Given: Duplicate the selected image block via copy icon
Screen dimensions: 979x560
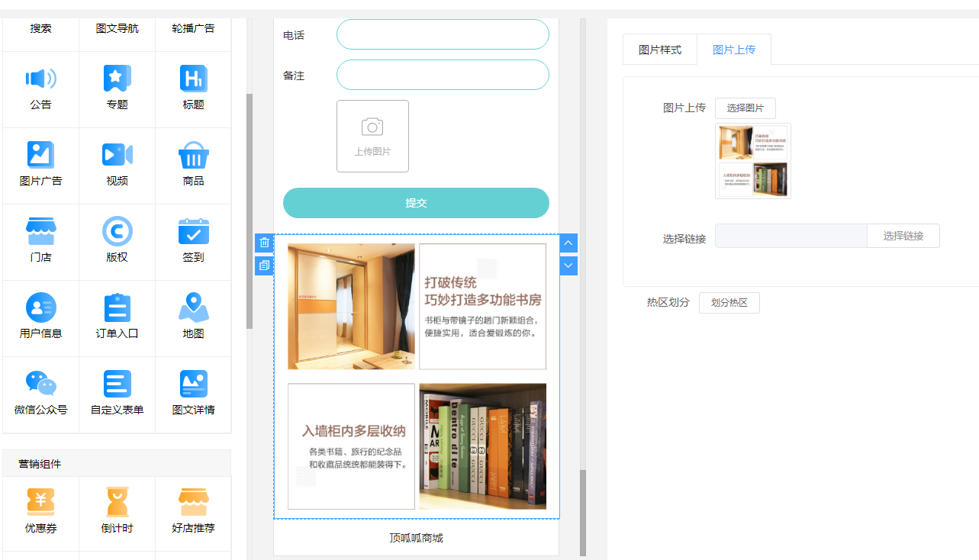Looking at the screenshot, I should coord(264,266).
